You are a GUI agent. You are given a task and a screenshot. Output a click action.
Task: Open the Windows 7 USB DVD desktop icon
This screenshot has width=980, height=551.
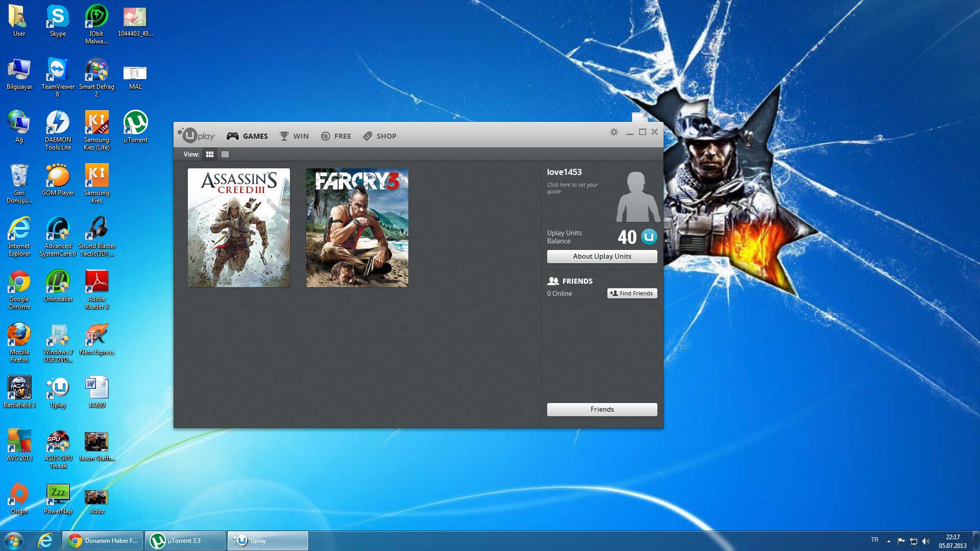[x=58, y=342]
